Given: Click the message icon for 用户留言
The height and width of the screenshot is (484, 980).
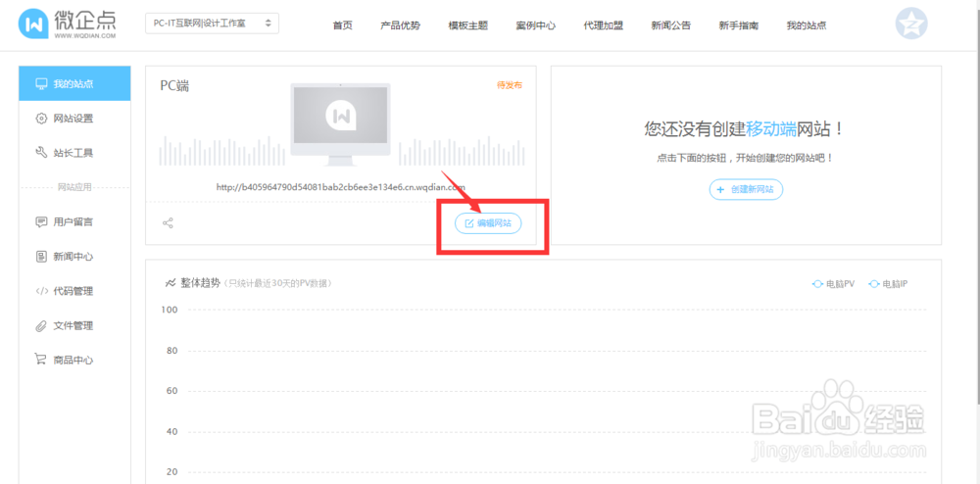Looking at the screenshot, I should tap(41, 222).
